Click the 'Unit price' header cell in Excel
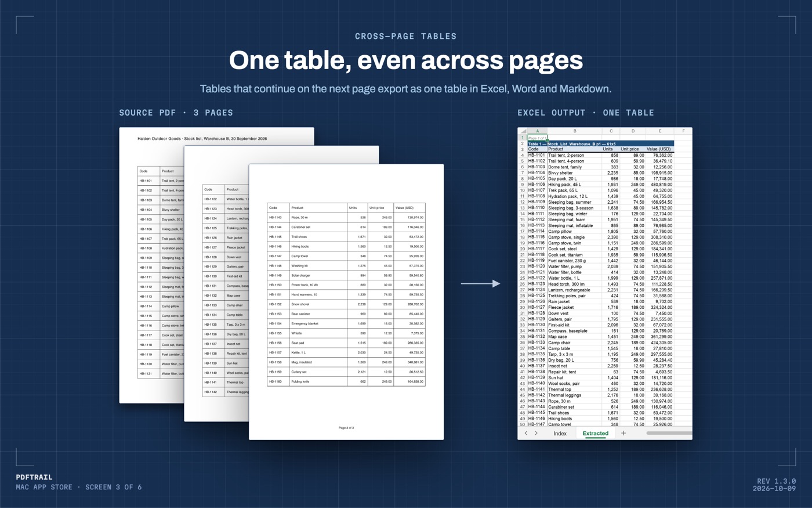812x508 pixels. tap(633, 149)
